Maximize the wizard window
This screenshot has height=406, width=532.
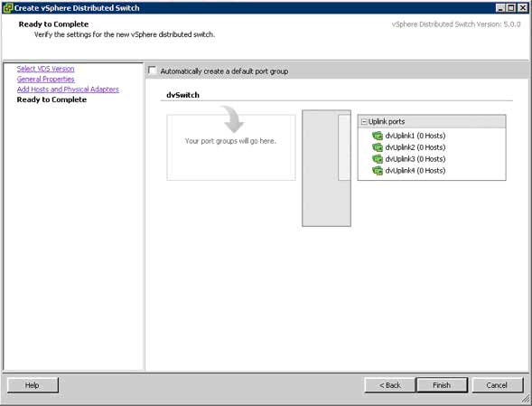511,8
